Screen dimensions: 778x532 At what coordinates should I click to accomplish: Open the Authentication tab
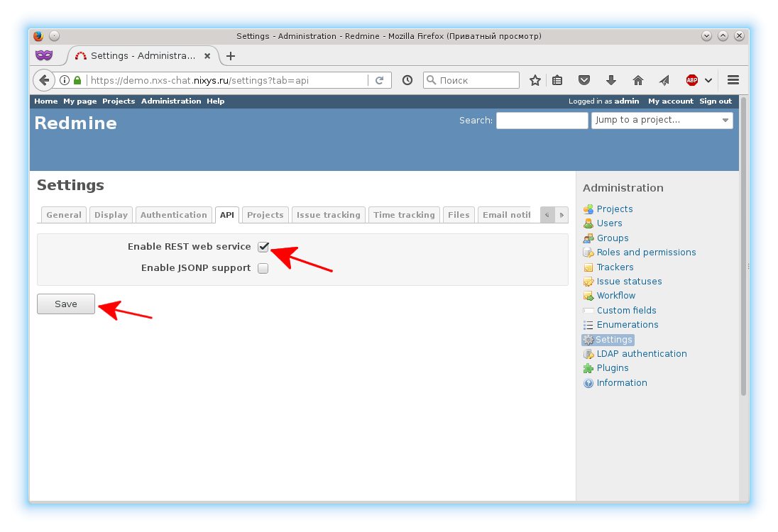click(x=174, y=215)
